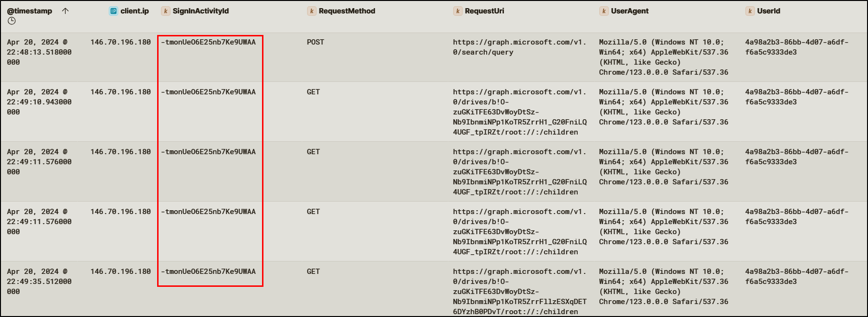Click the sort arrow beside @timestamp
Image resolution: width=868 pixels, height=317 pixels.
pyautogui.click(x=66, y=11)
